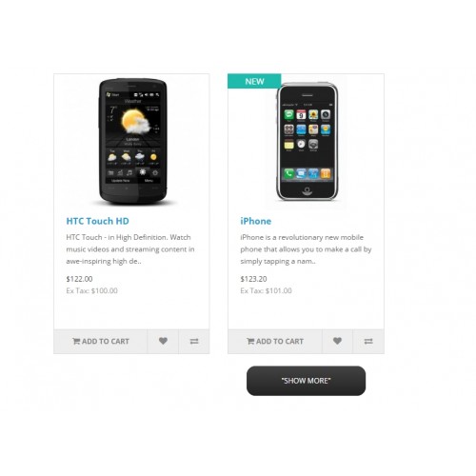Add iPhone to cart
The width and height of the screenshot is (476, 476).
point(275,341)
